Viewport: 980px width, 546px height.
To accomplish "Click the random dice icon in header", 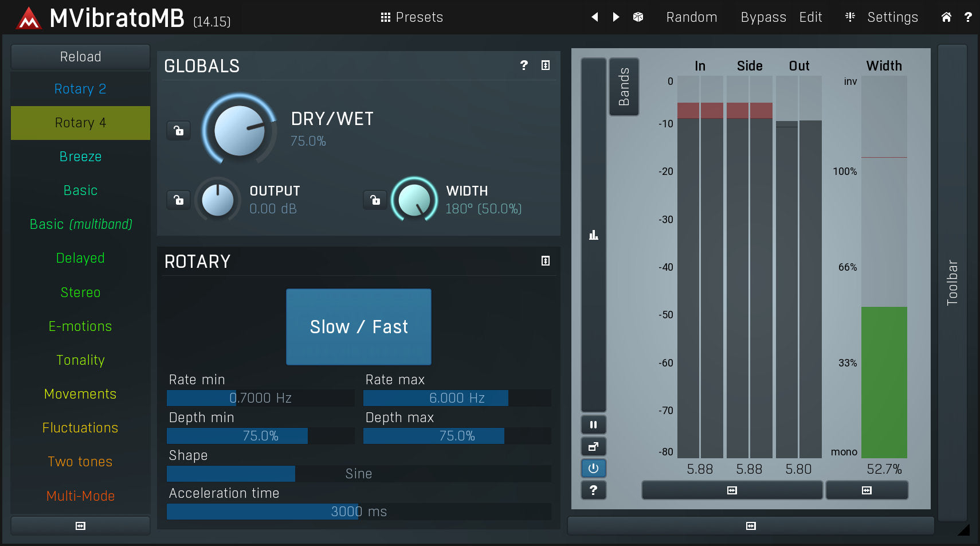I will tap(638, 17).
